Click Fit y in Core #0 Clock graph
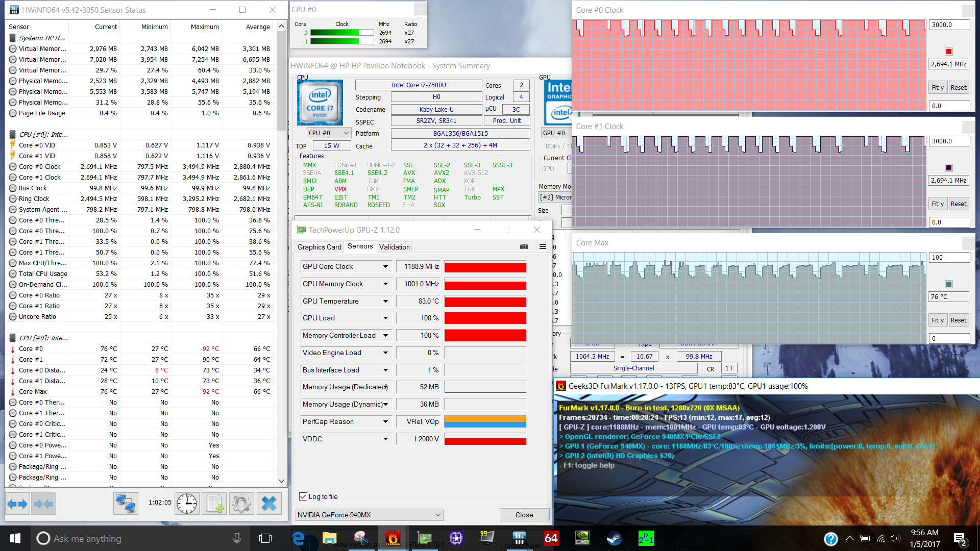 click(x=938, y=87)
